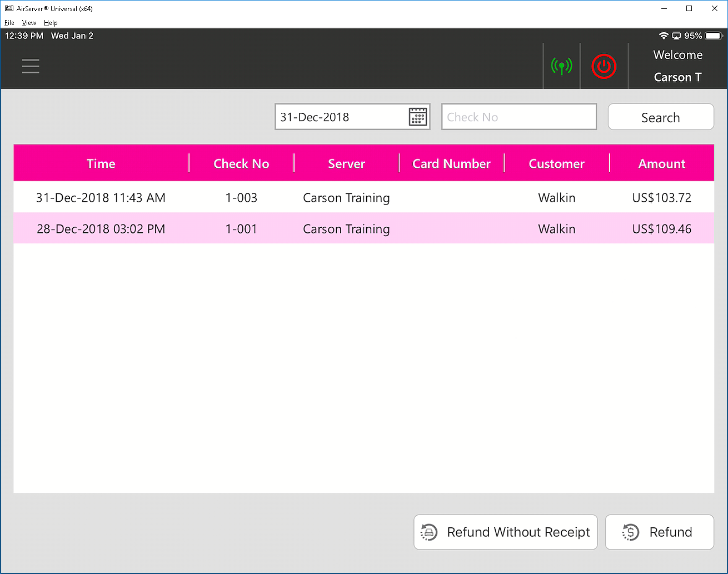Screen dimensions: 728x574
Task: Click the green network signal icon
Action: [x=561, y=66]
